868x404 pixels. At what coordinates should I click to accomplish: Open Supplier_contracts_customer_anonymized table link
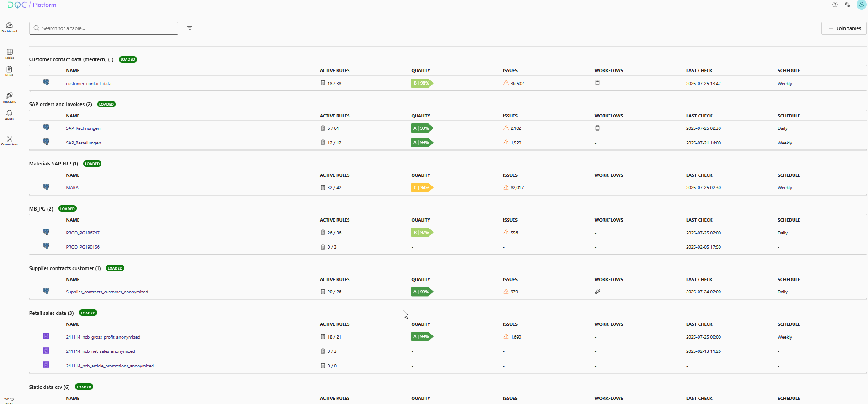point(107,292)
